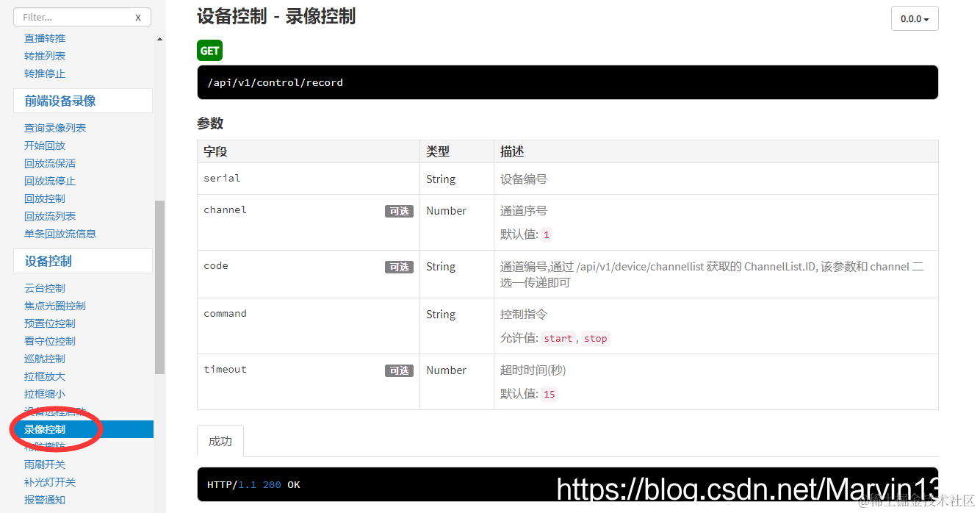Click the 可选 badge in code row
Viewport: 980px width, 513px height.
[x=399, y=267]
